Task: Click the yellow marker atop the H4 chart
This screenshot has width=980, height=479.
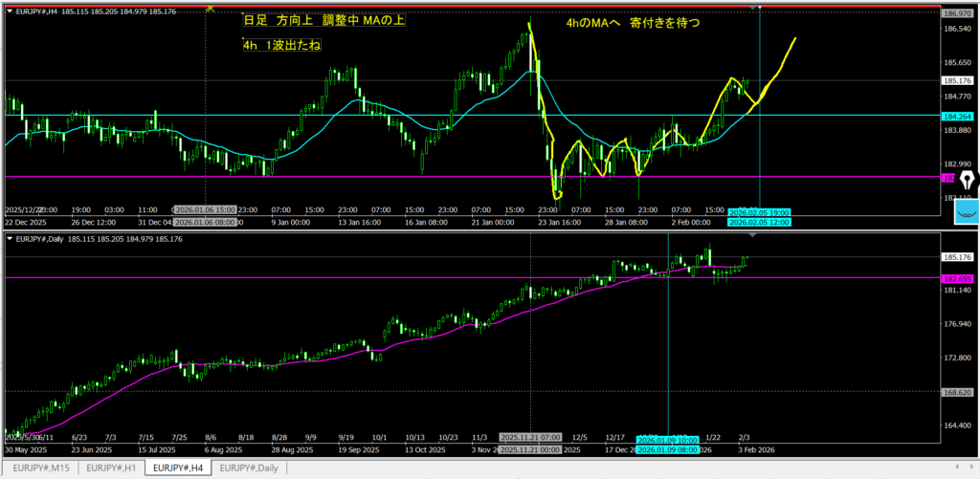Action: click(x=210, y=8)
